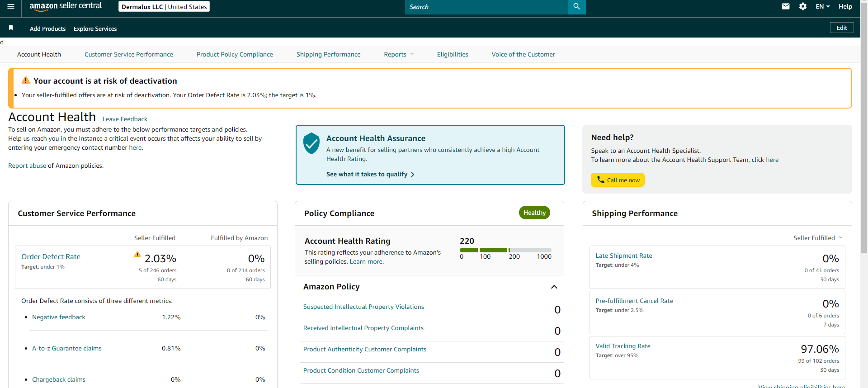Image resolution: width=868 pixels, height=388 pixels.
Task: Open the hamburger navigation menu
Action: (x=11, y=6)
